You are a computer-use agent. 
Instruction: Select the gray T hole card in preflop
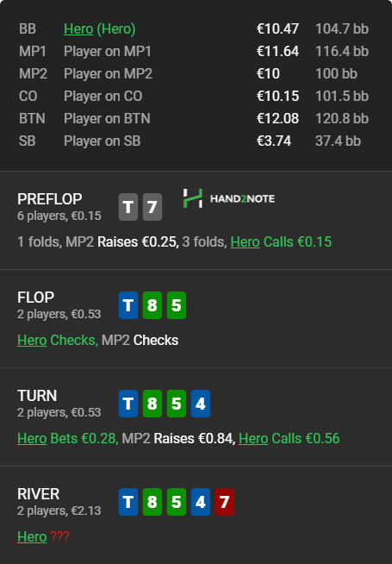click(128, 207)
